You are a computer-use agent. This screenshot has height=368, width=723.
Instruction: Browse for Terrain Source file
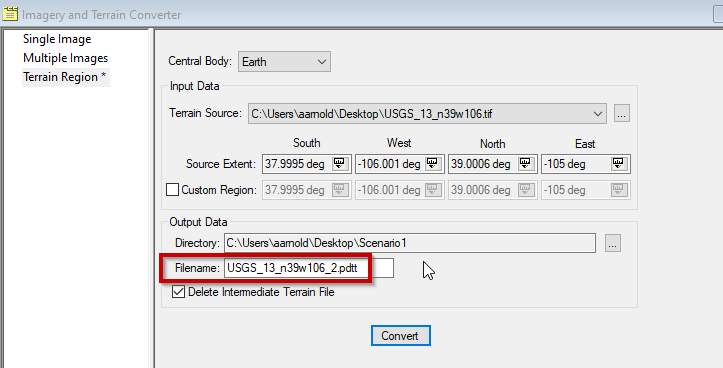pos(622,113)
